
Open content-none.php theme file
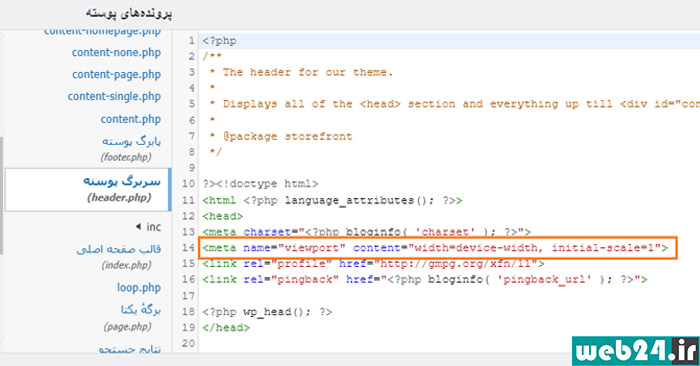tap(116, 53)
